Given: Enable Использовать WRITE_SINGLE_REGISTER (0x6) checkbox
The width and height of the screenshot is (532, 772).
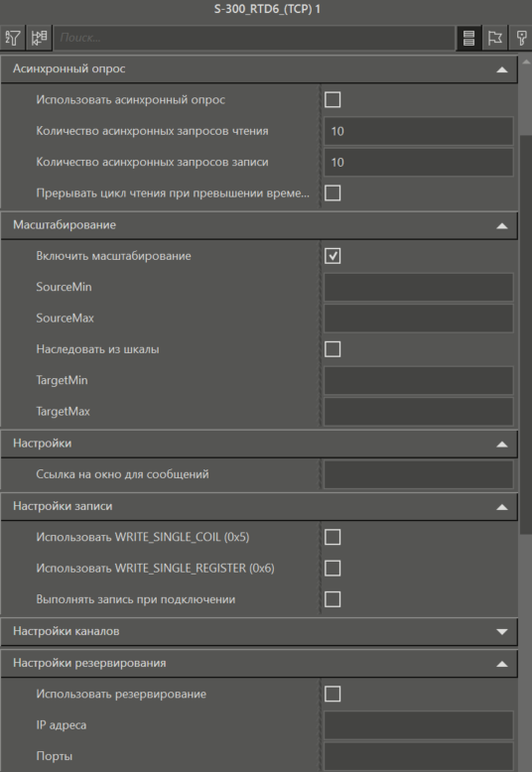Looking at the screenshot, I should point(332,569).
